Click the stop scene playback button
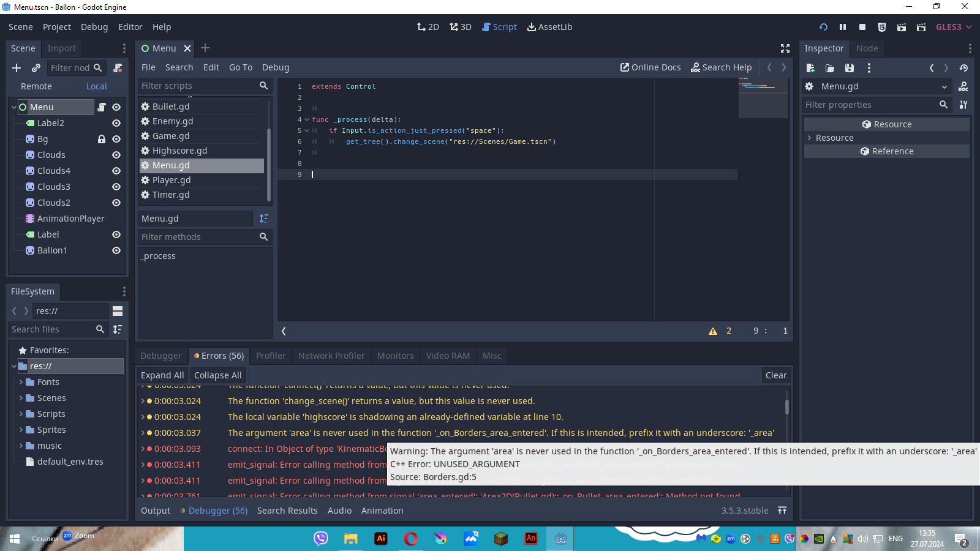This screenshot has height=551, width=980. pos(862,27)
